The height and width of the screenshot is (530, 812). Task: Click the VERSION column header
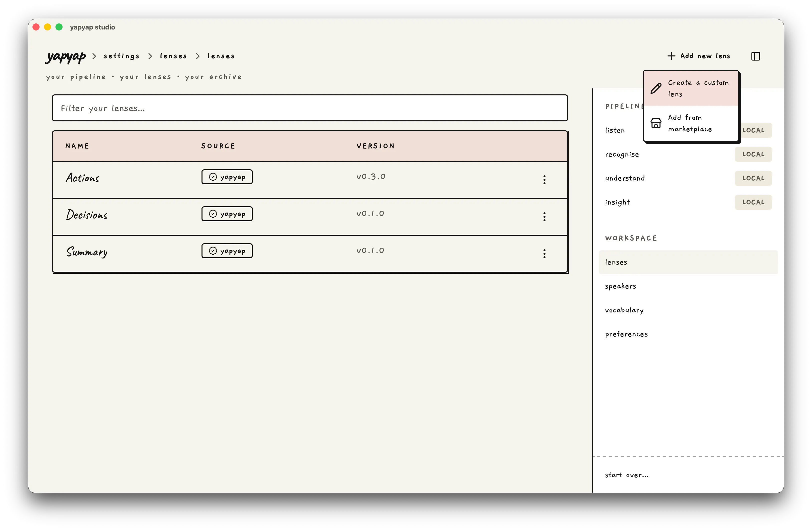tap(375, 146)
